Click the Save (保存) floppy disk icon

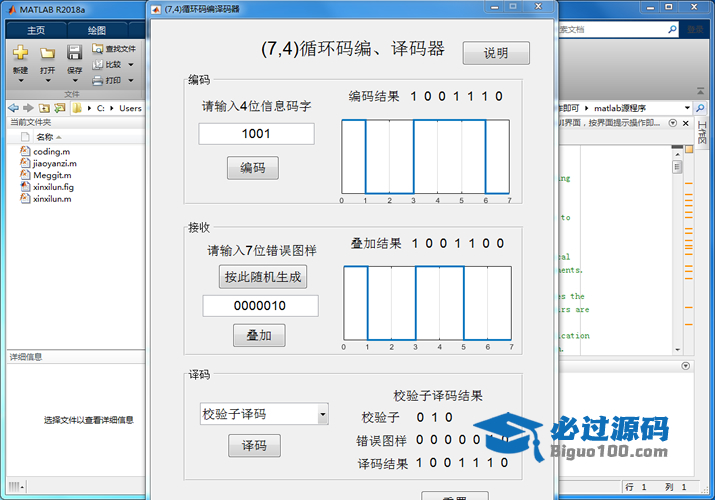[74, 52]
